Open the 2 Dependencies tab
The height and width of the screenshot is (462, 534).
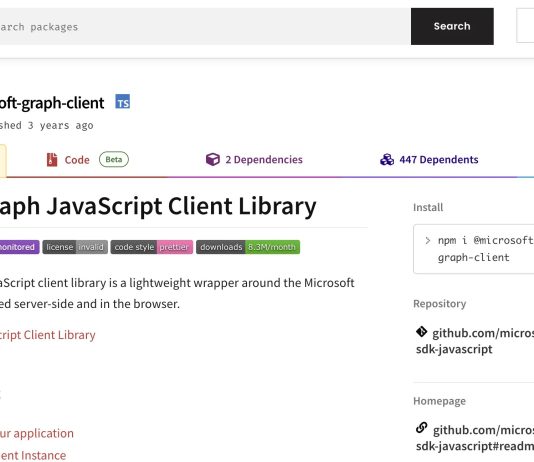click(x=254, y=159)
